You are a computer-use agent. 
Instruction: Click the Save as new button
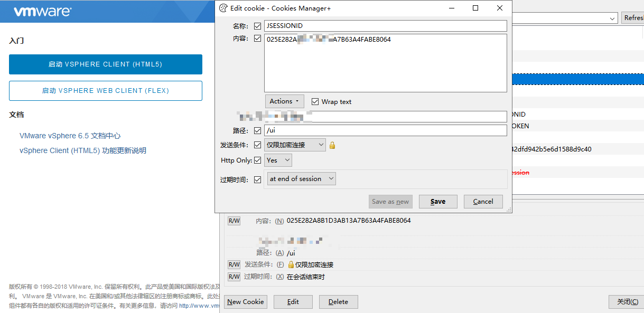pos(390,202)
